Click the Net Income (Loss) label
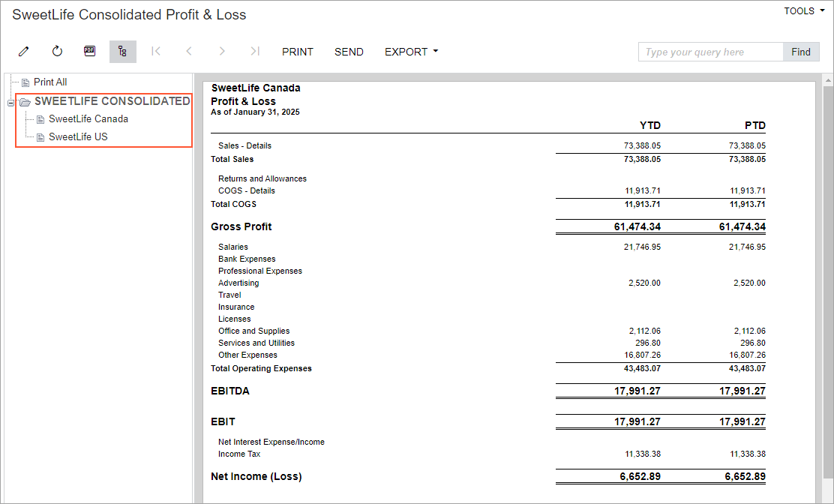 [x=256, y=476]
